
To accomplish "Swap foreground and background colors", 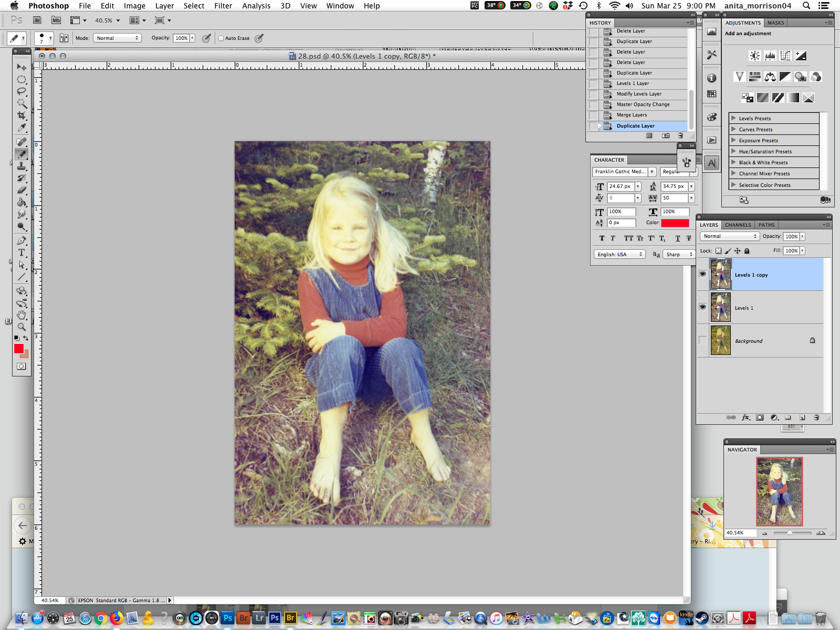I will point(26,338).
